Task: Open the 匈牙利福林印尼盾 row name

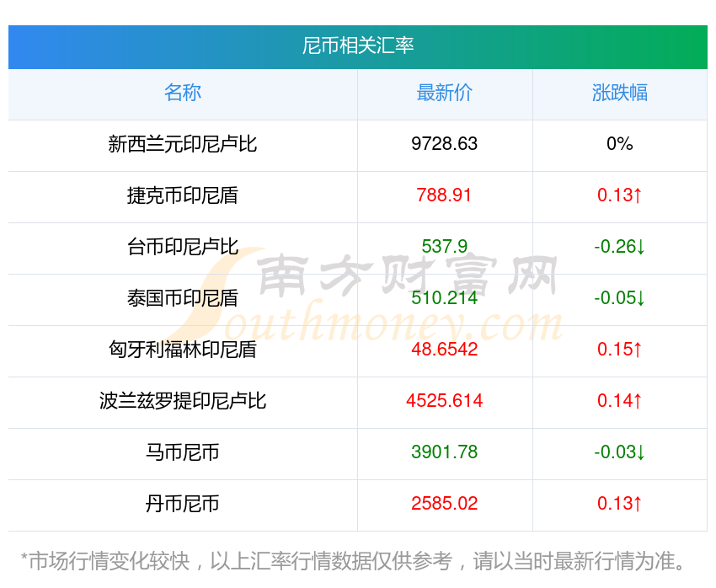Action: tap(183, 350)
